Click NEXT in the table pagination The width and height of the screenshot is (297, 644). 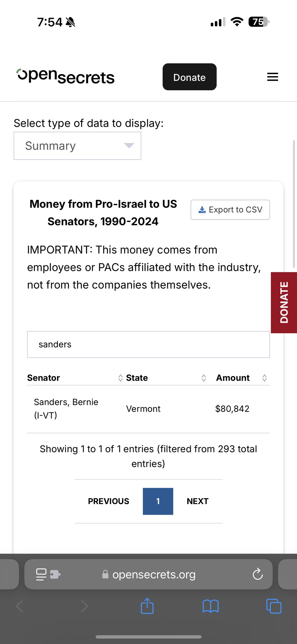point(197,501)
